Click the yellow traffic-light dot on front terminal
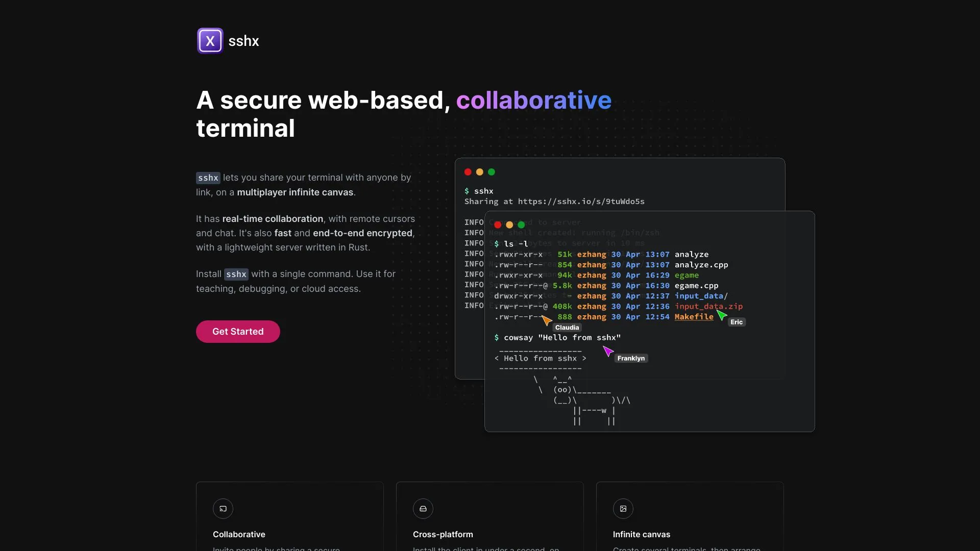 509,225
